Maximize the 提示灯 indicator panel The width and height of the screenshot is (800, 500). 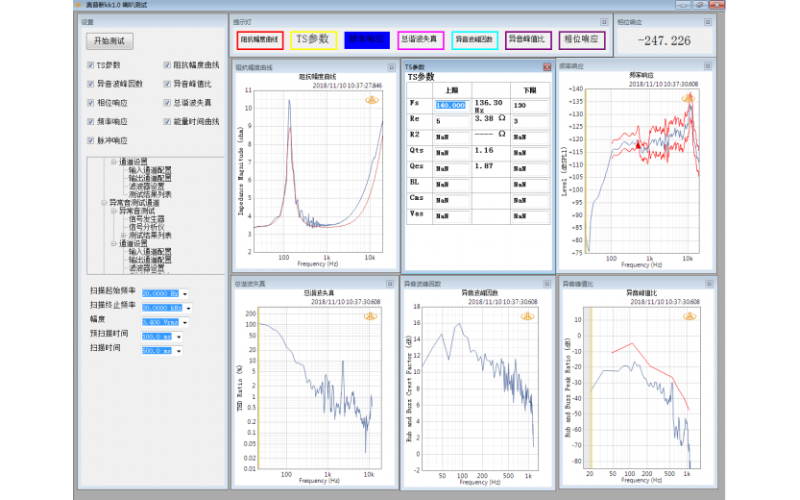coord(604,22)
